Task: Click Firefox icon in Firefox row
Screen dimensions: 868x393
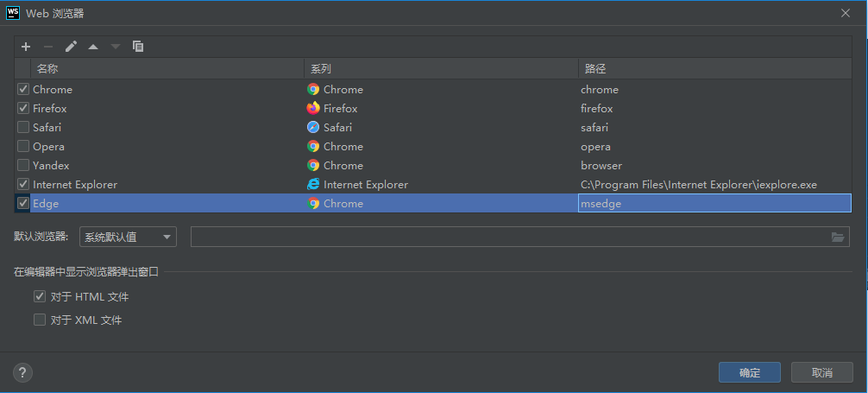Action: tap(313, 108)
